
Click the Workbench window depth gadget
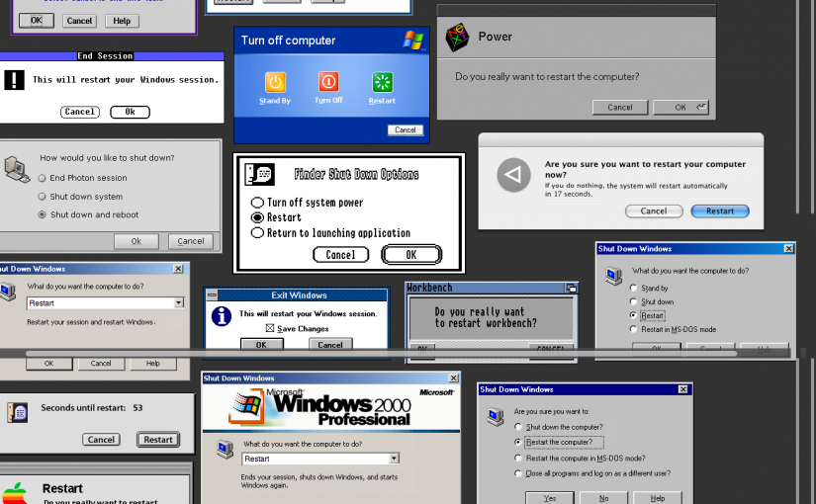pos(572,288)
